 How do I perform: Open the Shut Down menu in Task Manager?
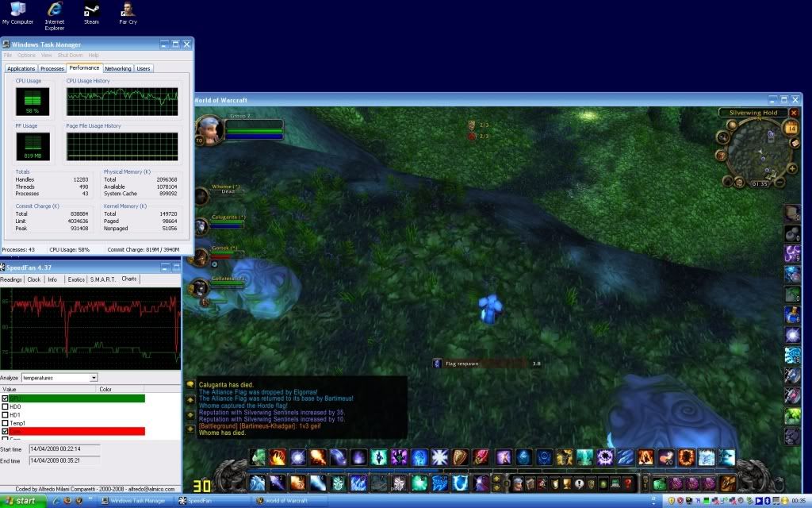[x=70, y=55]
